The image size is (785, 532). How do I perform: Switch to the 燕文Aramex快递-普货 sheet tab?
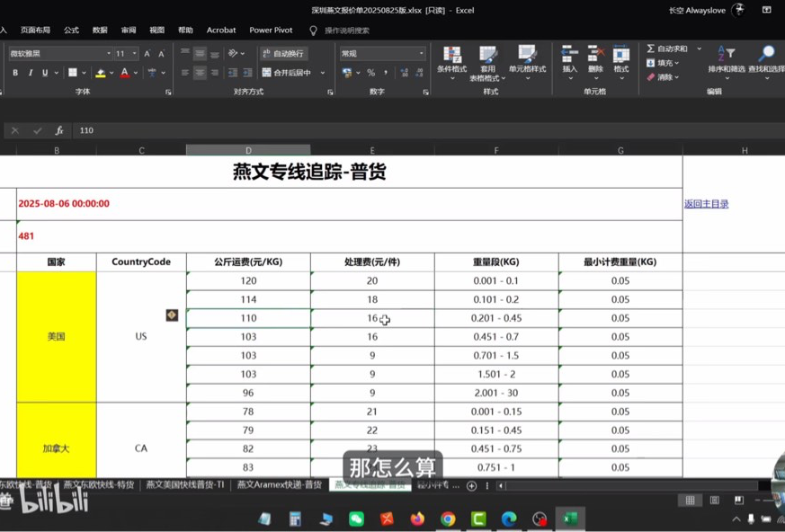[x=279, y=485]
